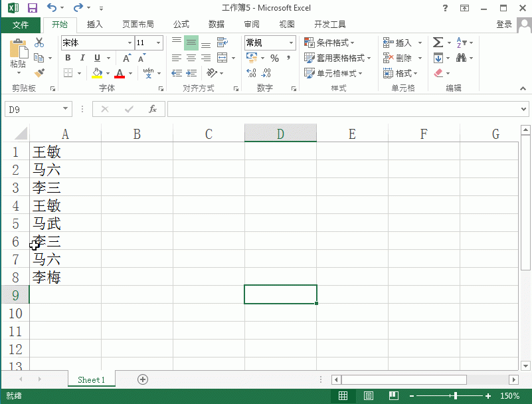Image resolution: width=532 pixels, height=404 pixels.
Task: Open the 常规 number format dropdown
Action: 291,42
